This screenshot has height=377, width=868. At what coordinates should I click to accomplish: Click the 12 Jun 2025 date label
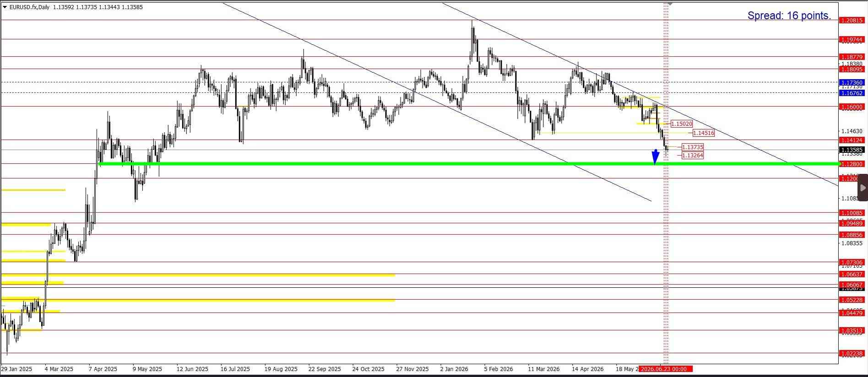(192, 369)
